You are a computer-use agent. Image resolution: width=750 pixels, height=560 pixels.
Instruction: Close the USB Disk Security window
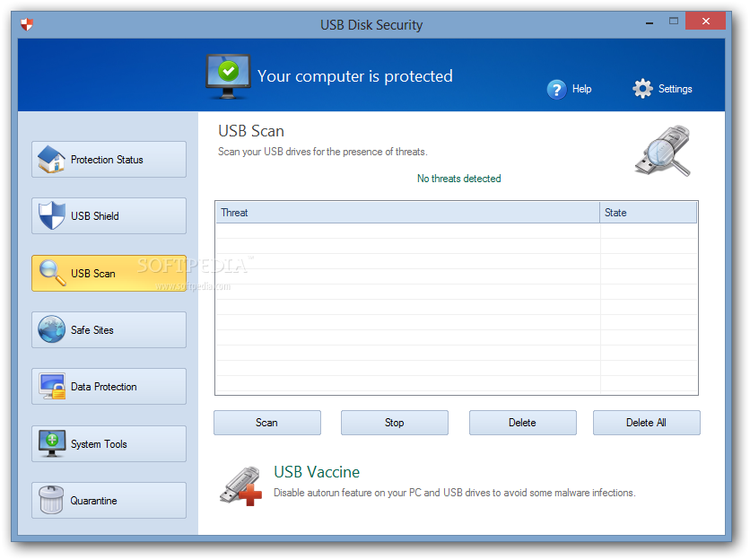coord(705,21)
